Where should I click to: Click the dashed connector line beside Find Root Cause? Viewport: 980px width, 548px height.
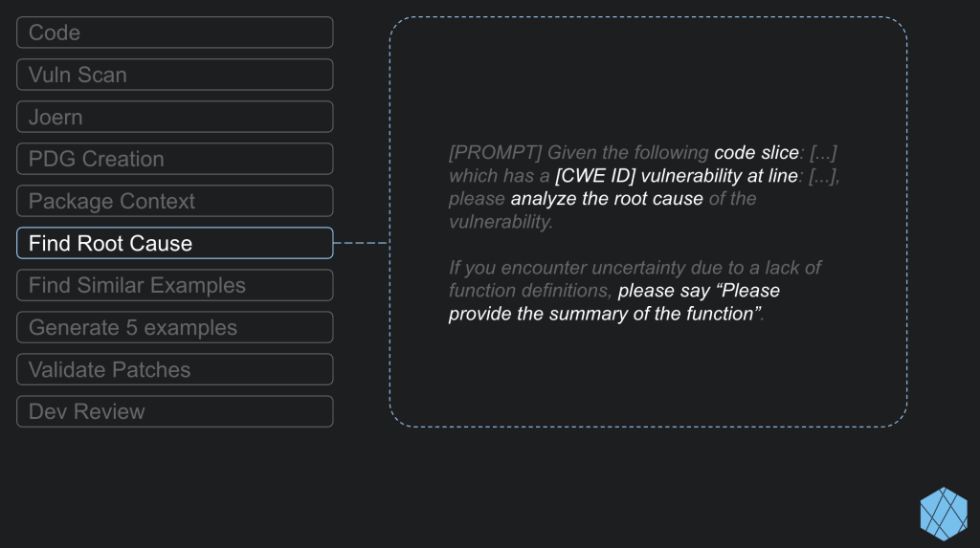[x=361, y=243]
